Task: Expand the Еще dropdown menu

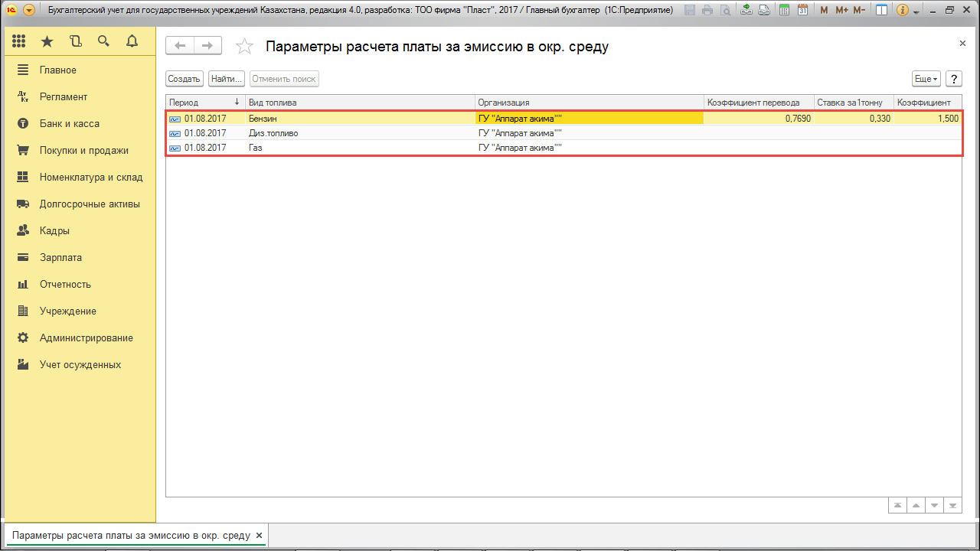Action: pos(926,79)
